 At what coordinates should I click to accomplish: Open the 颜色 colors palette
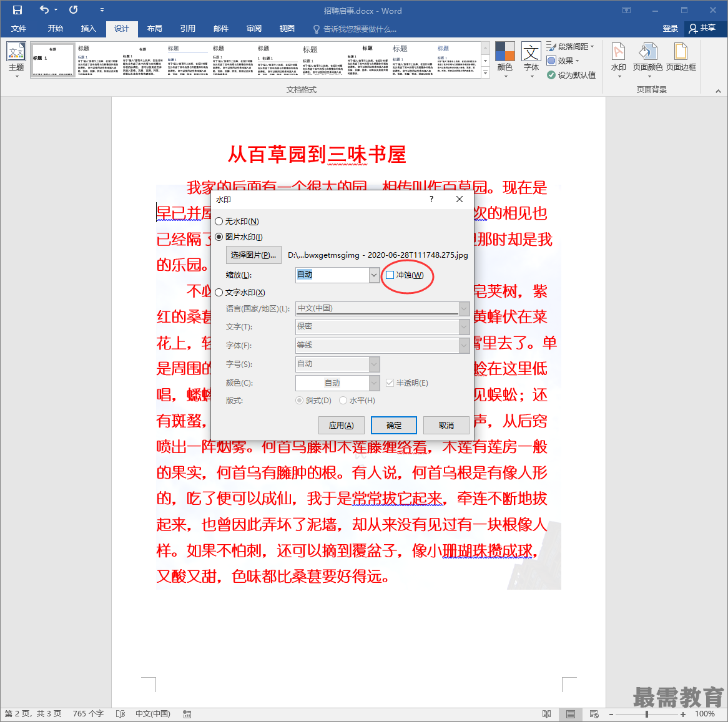pos(504,60)
